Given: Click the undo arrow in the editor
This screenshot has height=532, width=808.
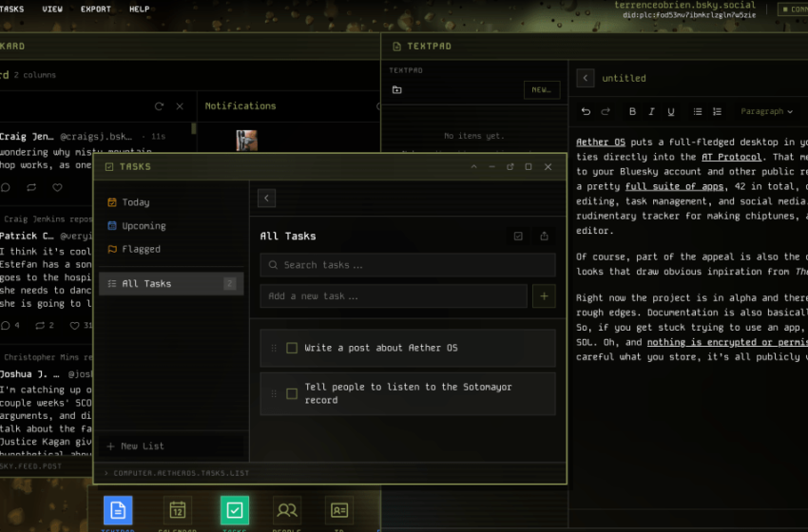Looking at the screenshot, I should (x=586, y=112).
